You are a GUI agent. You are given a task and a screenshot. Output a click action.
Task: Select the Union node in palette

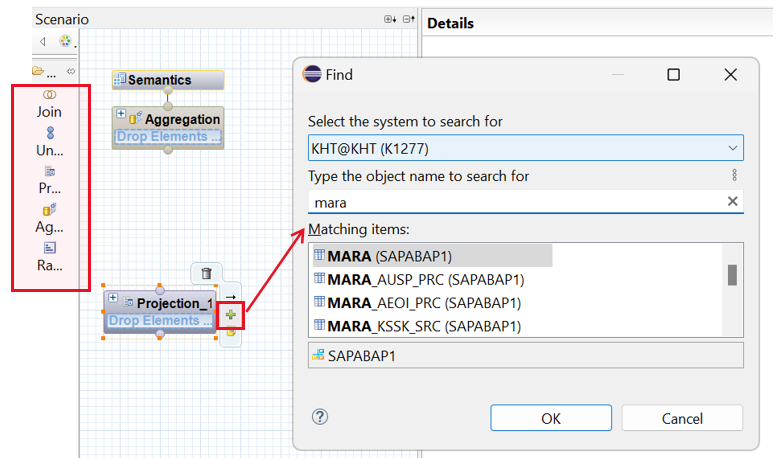pyautogui.click(x=49, y=142)
